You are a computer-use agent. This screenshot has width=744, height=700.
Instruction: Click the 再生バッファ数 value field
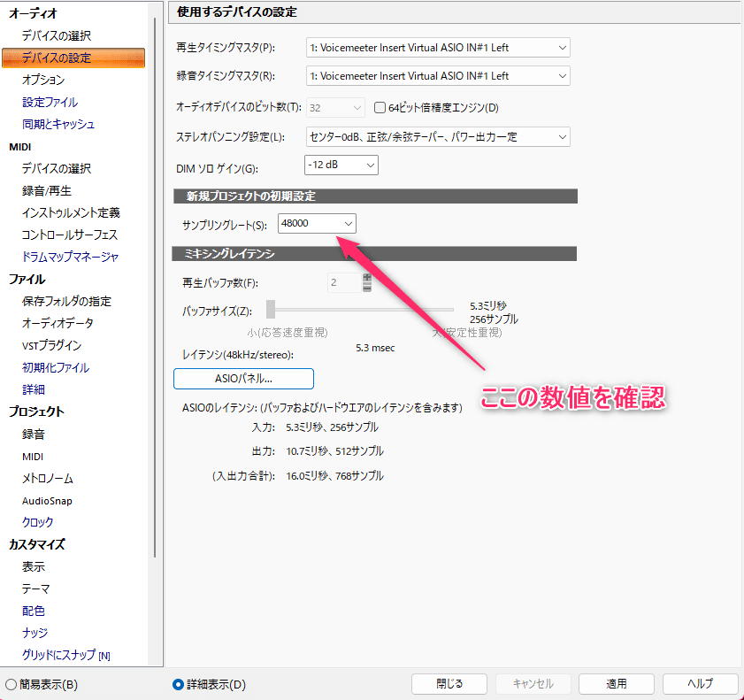tap(344, 282)
